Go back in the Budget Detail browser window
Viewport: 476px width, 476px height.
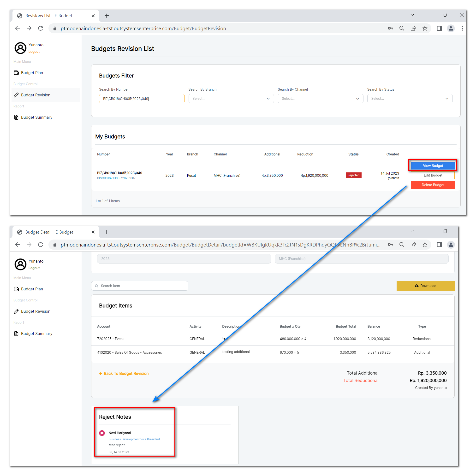pos(18,245)
